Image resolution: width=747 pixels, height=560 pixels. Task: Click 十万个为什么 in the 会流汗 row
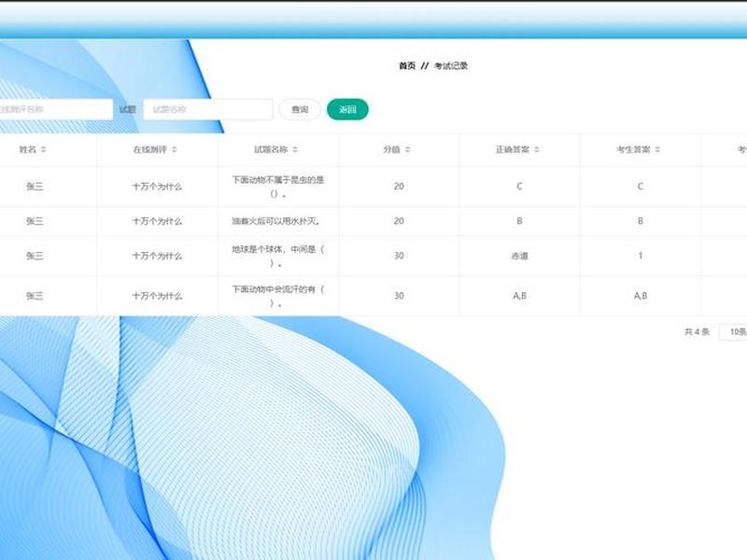157,296
